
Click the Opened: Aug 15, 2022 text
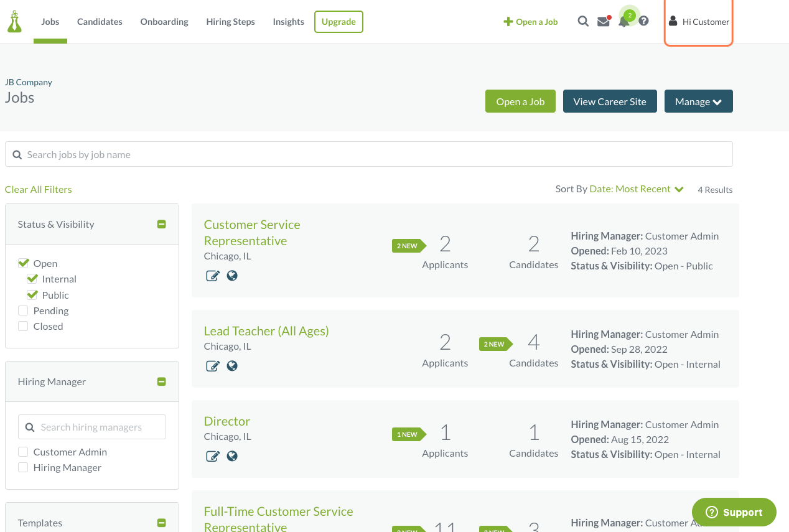pos(620,439)
